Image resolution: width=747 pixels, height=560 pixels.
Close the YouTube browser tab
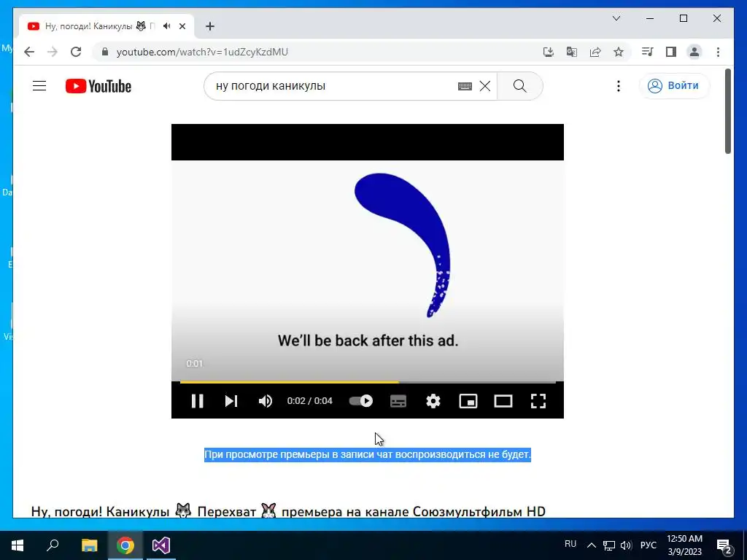[x=182, y=26]
